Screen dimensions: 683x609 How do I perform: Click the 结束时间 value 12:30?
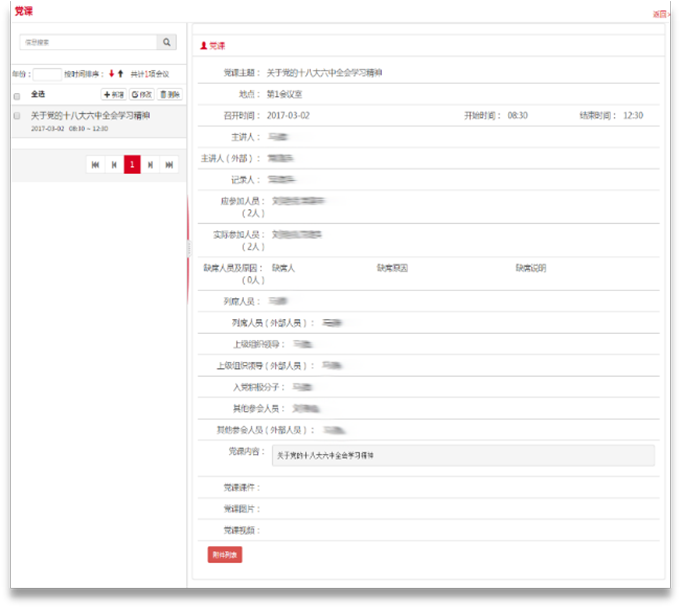633,115
